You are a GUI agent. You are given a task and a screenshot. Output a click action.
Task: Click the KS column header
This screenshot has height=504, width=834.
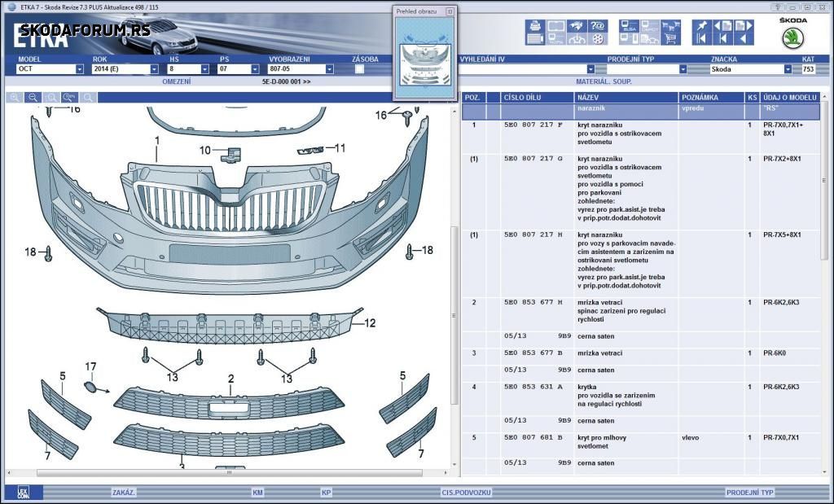752,97
